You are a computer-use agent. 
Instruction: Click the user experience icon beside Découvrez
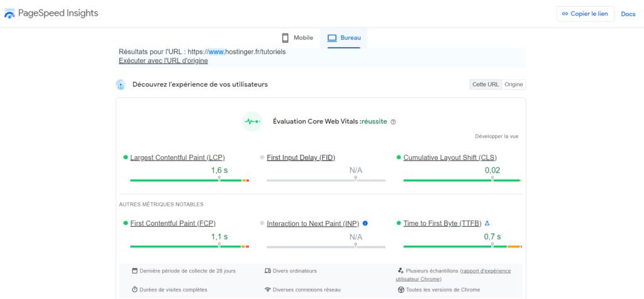tap(121, 85)
